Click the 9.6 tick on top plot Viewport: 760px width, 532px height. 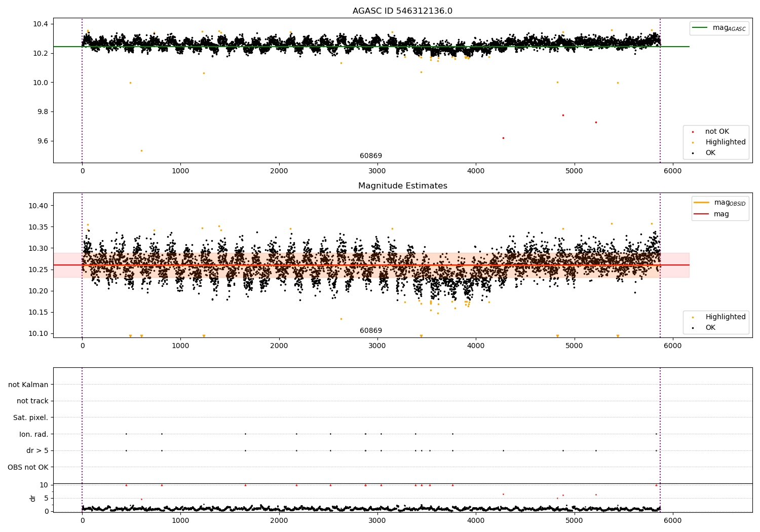pyautogui.click(x=43, y=141)
